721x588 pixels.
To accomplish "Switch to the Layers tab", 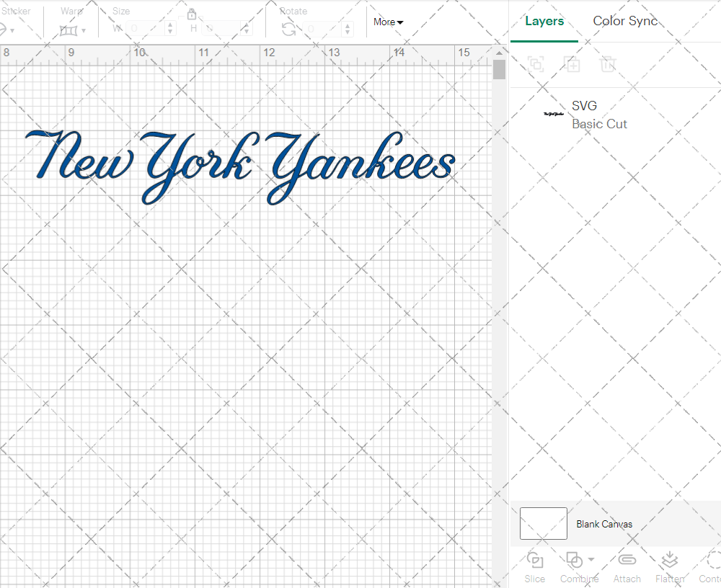I will click(544, 21).
